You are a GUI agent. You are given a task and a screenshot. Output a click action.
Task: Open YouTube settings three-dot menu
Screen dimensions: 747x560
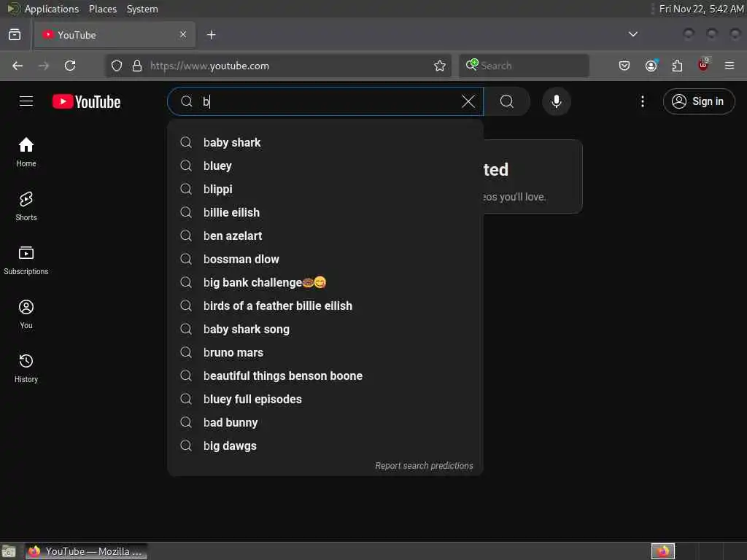[x=643, y=101]
